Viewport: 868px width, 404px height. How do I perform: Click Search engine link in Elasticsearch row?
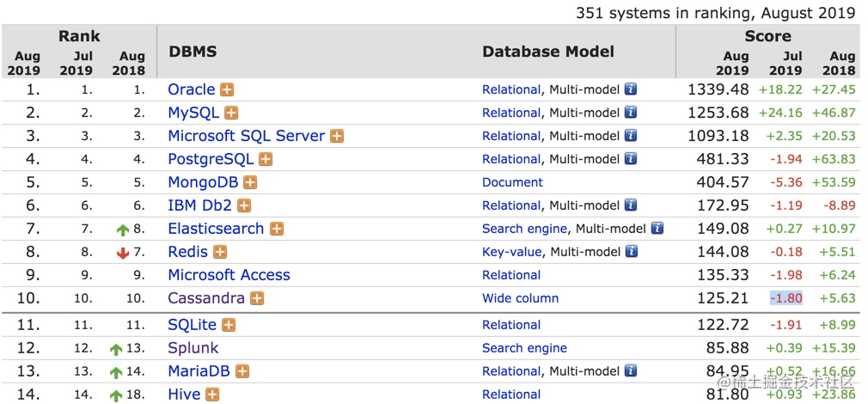click(525, 229)
